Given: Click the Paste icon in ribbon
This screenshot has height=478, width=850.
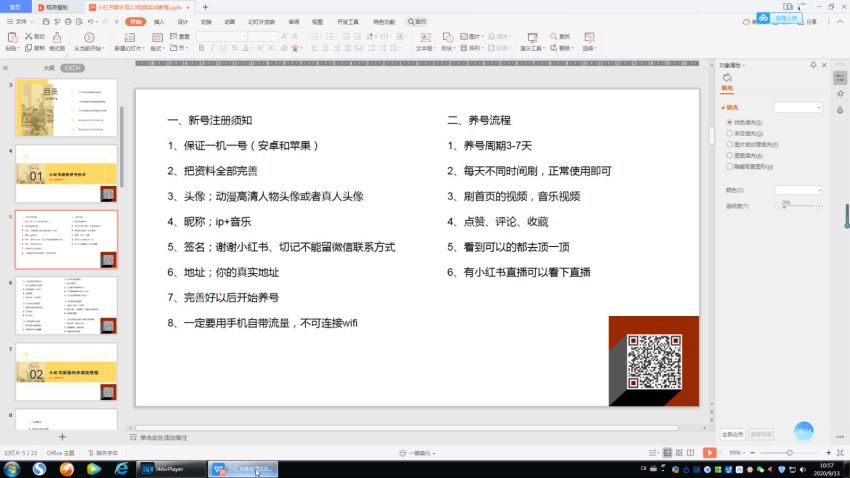Looking at the screenshot, I should coord(12,37).
